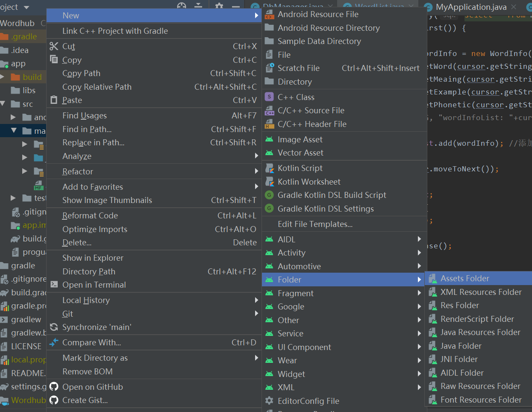The height and width of the screenshot is (412, 532).
Task: Open the New submenu
Action: 154,15
